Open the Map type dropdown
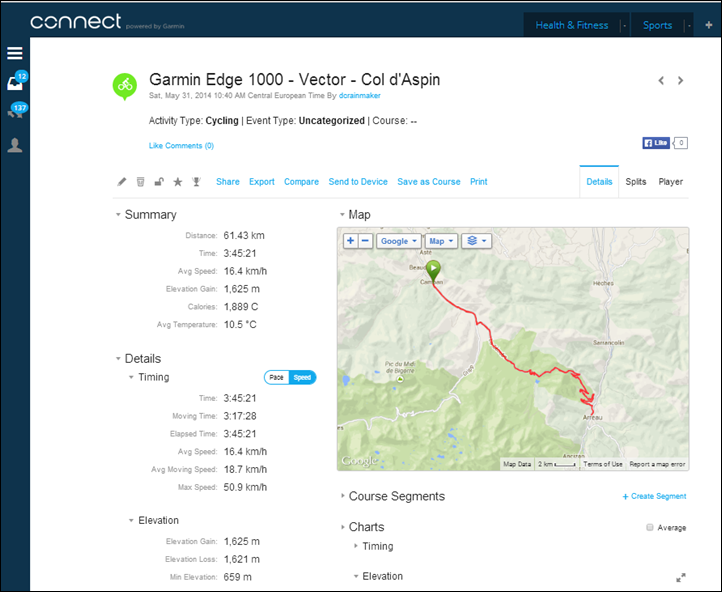 coord(441,241)
